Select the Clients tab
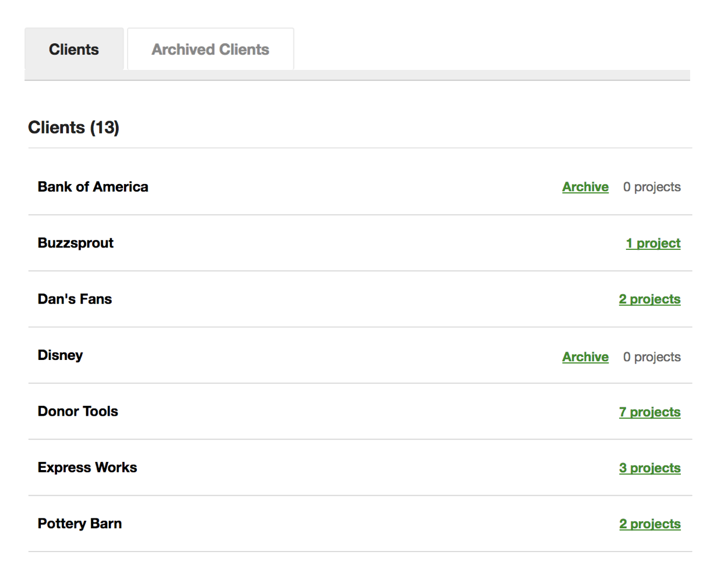The image size is (728, 569). (x=74, y=50)
